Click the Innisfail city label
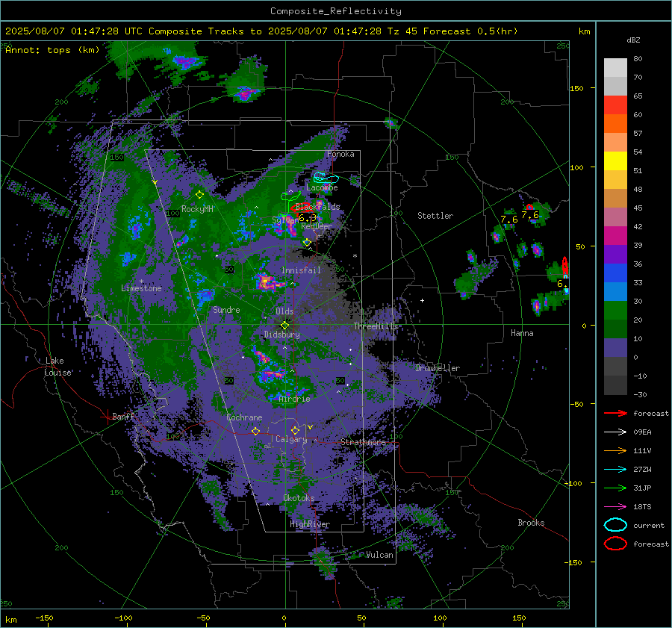This screenshot has height=628, width=672. click(301, 270)
